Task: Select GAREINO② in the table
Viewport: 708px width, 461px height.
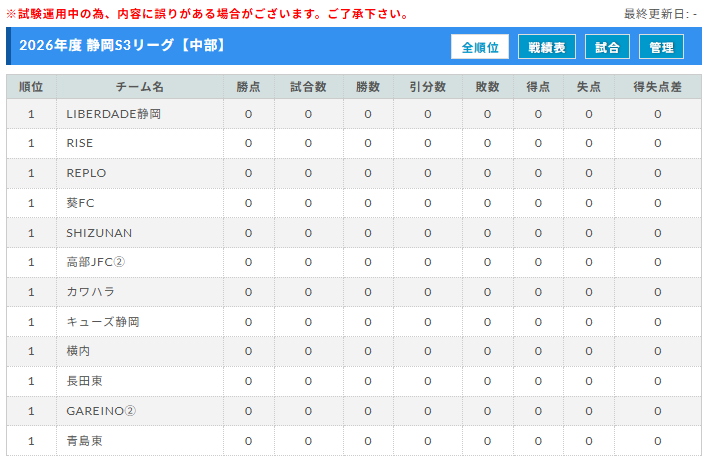Action: [x=101, y=411]
